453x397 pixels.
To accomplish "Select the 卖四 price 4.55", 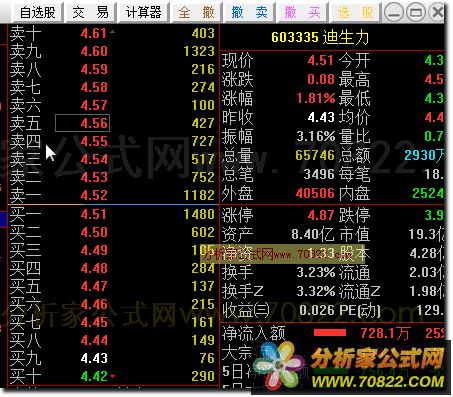I will coord(94,141).
